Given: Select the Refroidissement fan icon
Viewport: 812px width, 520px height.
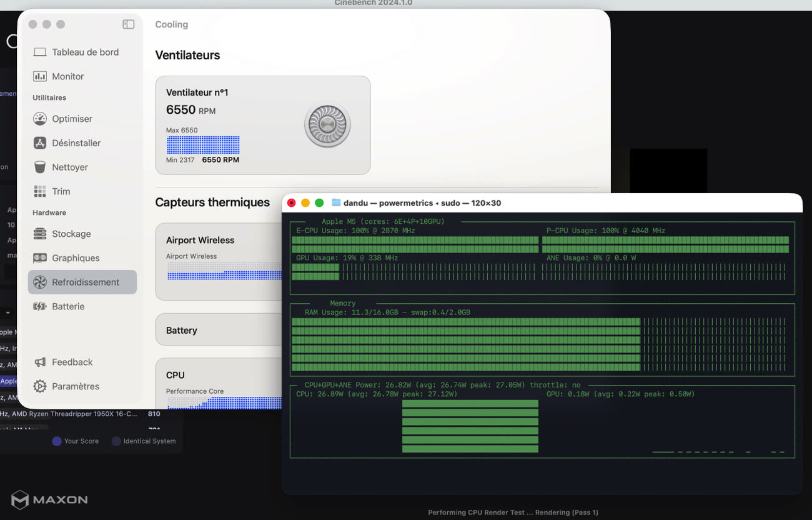Looking at the screenshot, I should pos(39,282).
